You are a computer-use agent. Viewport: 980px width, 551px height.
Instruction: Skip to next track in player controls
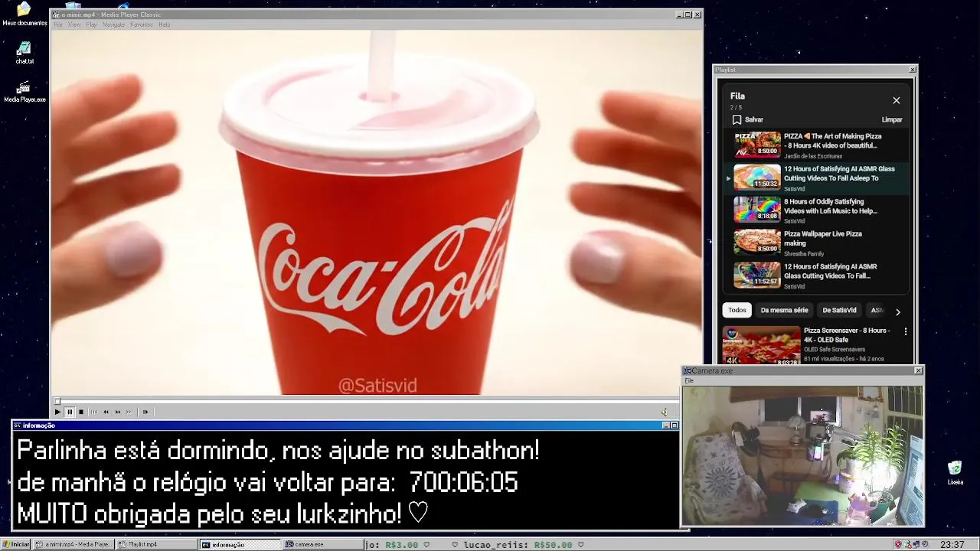[129, 412]
